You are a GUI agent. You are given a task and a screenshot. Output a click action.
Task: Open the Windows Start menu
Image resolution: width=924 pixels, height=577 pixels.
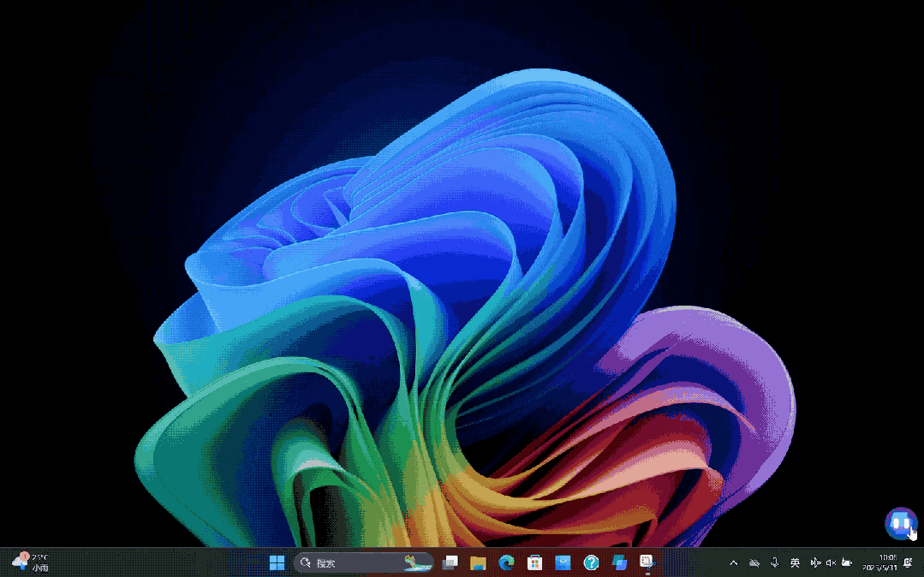277,562
